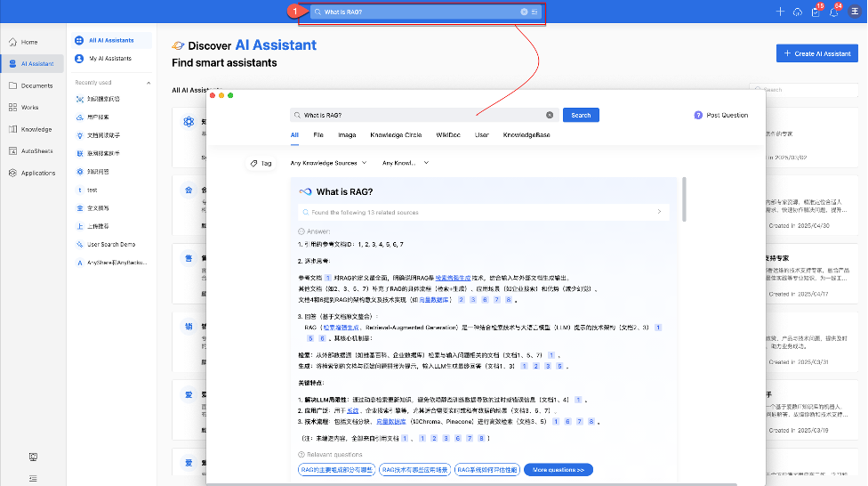This screenshot has width=868, height=486.
Task: Click the results panel vertical scrollbar
Action: (684, 200)
